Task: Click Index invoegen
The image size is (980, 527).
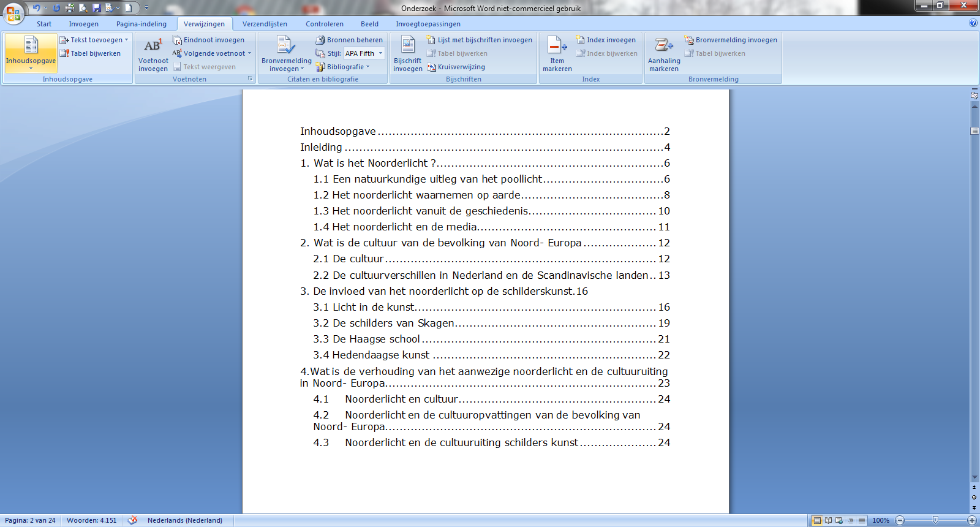Action: click(606, 40)
